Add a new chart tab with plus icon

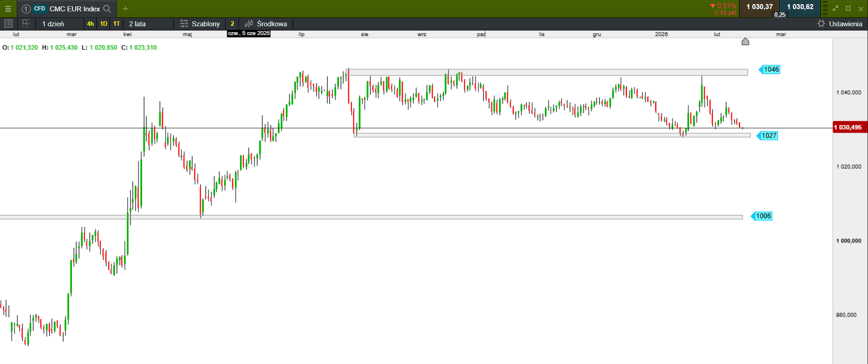[x=125, y=9]
